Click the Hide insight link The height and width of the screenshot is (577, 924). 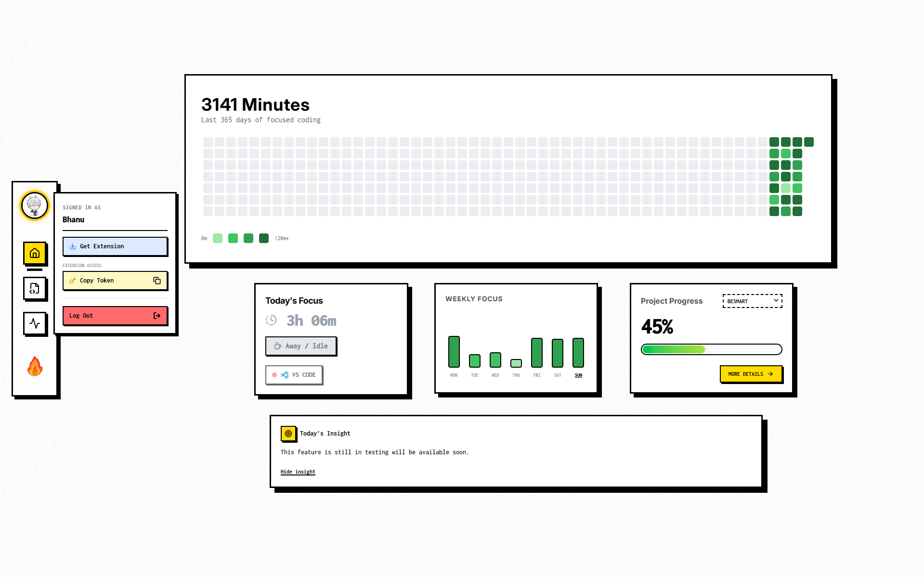point(298,472)
